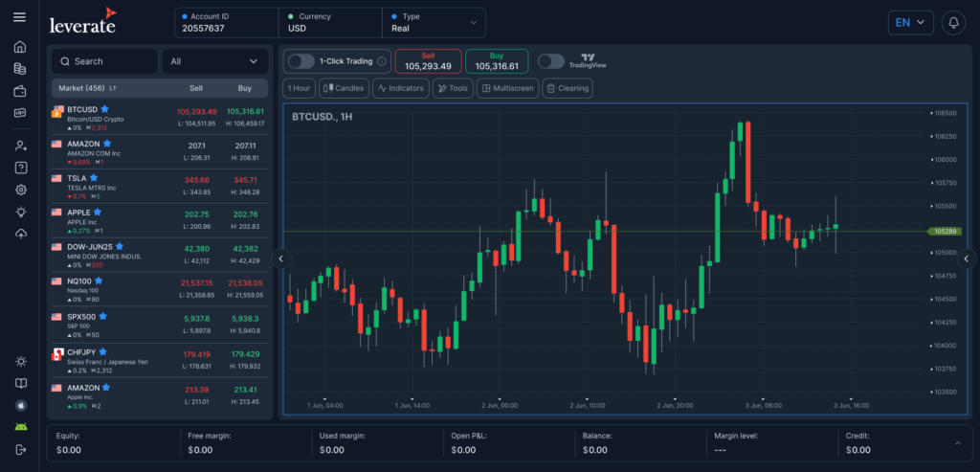
Task: Open the Candles chart type menu
Action: point(343,88)
